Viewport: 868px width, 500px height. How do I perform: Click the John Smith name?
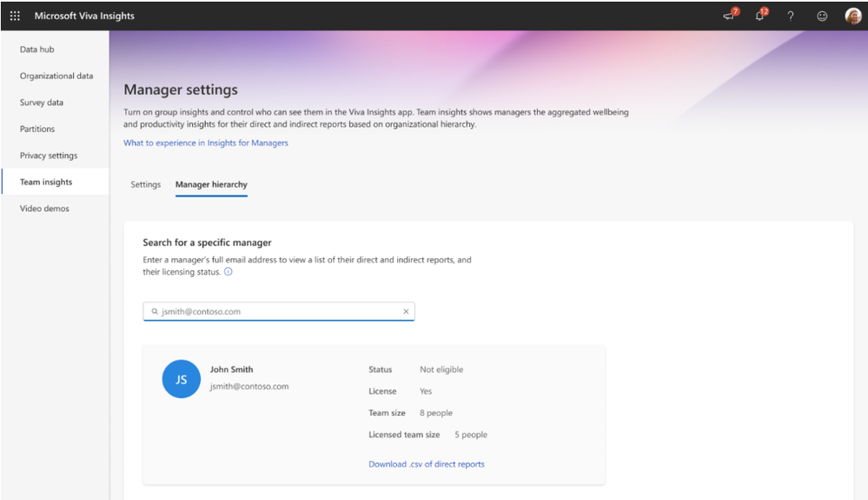pos(231,370)
